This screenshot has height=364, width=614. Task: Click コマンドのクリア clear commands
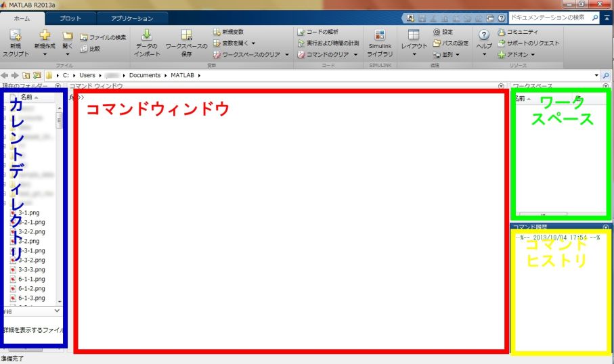pos(323,54)
